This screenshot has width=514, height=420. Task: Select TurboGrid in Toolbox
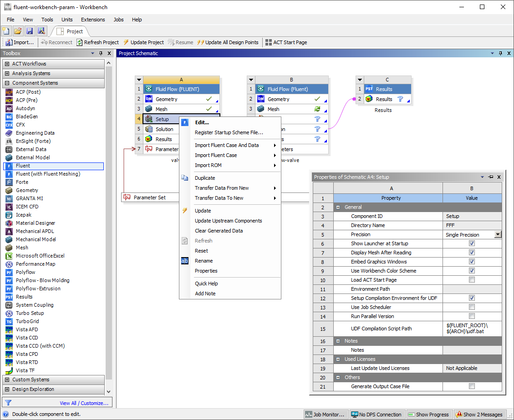point(27,321)
